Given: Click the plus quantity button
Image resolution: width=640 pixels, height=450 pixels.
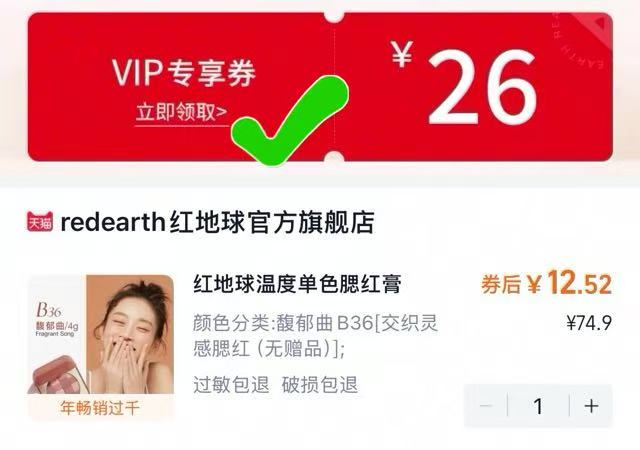Looking at the screenshot, I should 591,406.
